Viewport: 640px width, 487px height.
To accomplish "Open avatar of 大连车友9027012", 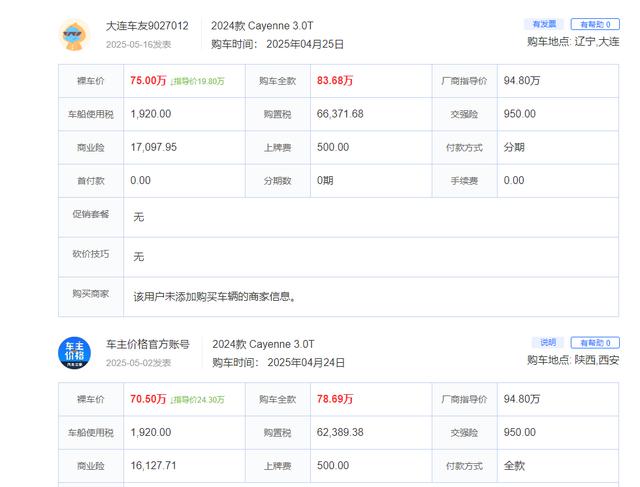I will pyautogui.click(x=74, y=35).
